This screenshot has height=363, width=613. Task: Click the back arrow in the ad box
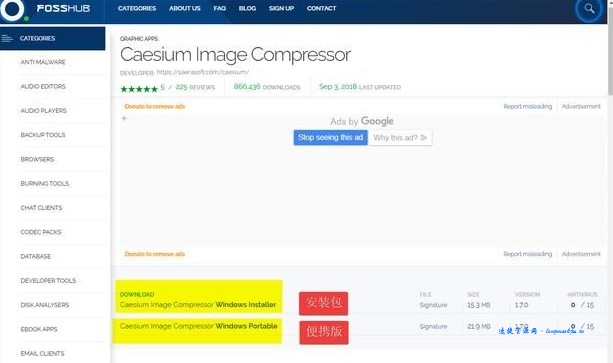click(125, 118)
